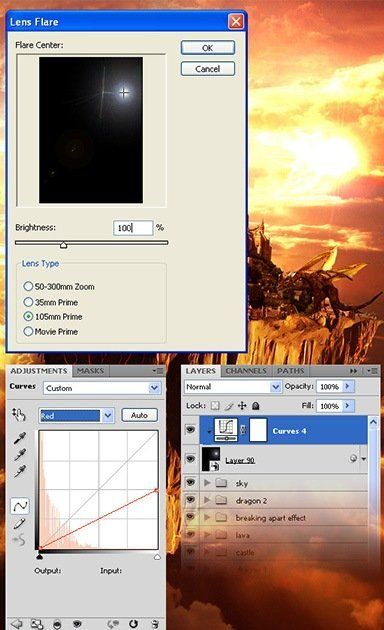Lock all padlock icon
Viewport: 384px width, 630px height.
pos(255,406)
